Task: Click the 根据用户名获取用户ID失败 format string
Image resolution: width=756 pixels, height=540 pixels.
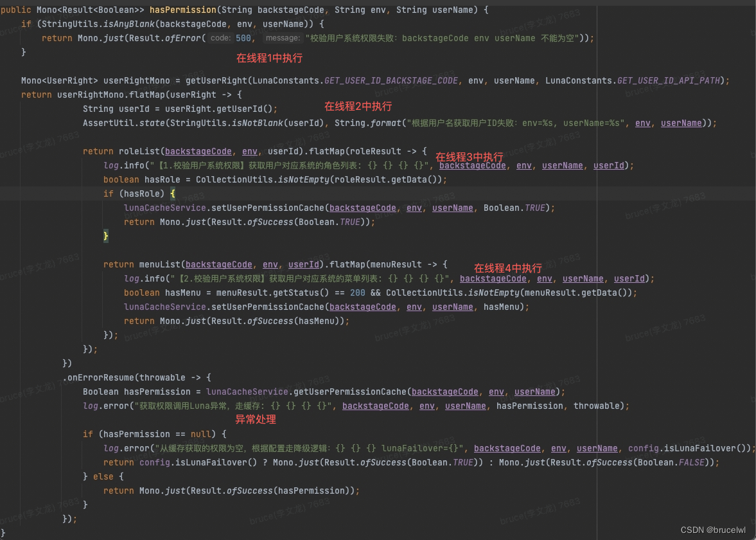Action: point(516,123)
